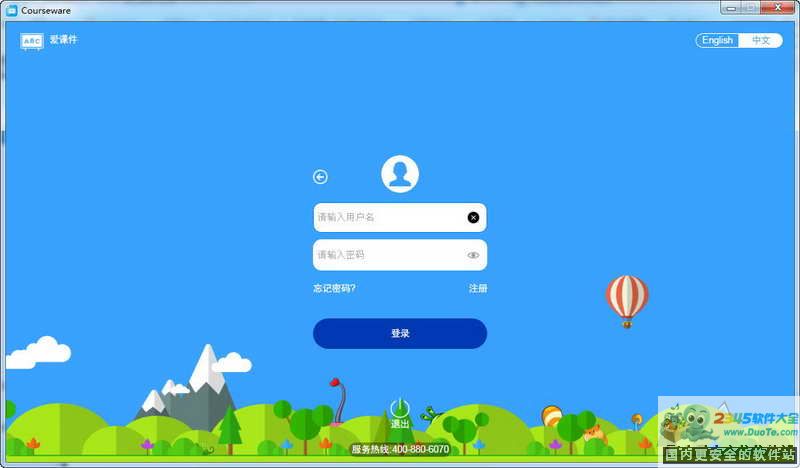The image size is (800, 468).
Task: Click the power icon to exit
Action: 400,407
